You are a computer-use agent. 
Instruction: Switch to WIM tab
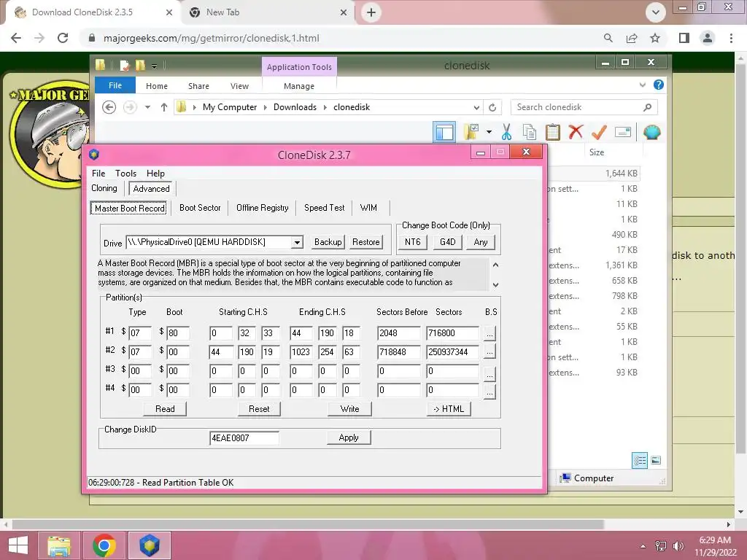pos(368,208)
